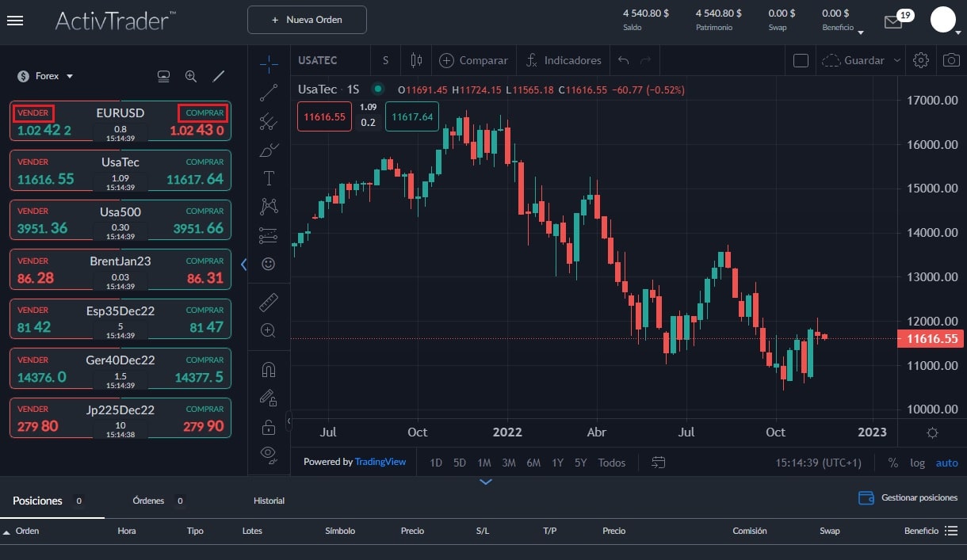Take a chart snapshot with the camera icon
This screenshot has height=560, width=967.
click(x=950, y=59)
